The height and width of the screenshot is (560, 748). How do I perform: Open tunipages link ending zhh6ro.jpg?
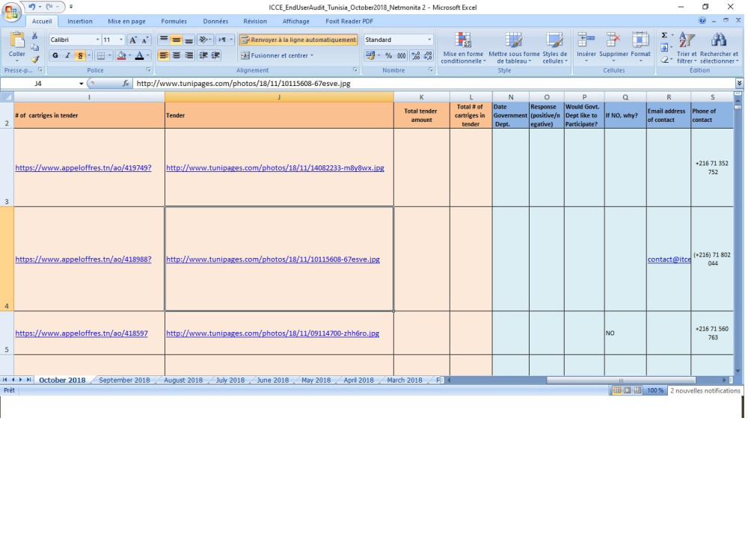pyautogui.click(x=272, y=333)
